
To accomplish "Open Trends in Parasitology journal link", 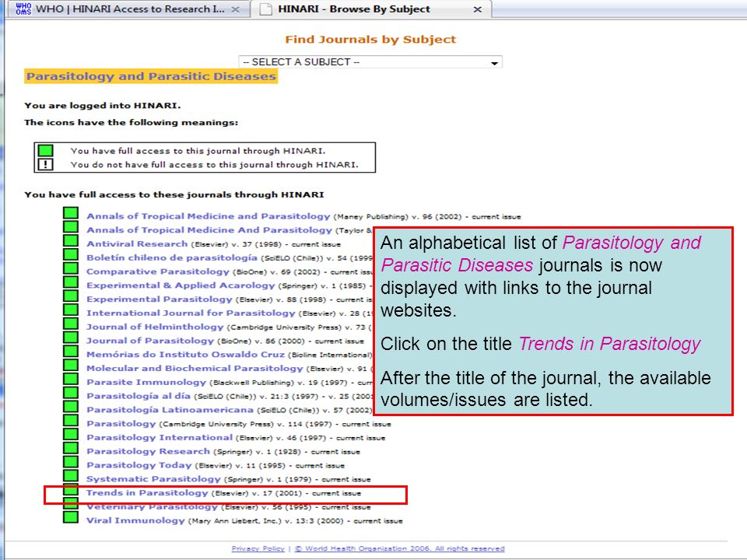I will click(147, 493).
